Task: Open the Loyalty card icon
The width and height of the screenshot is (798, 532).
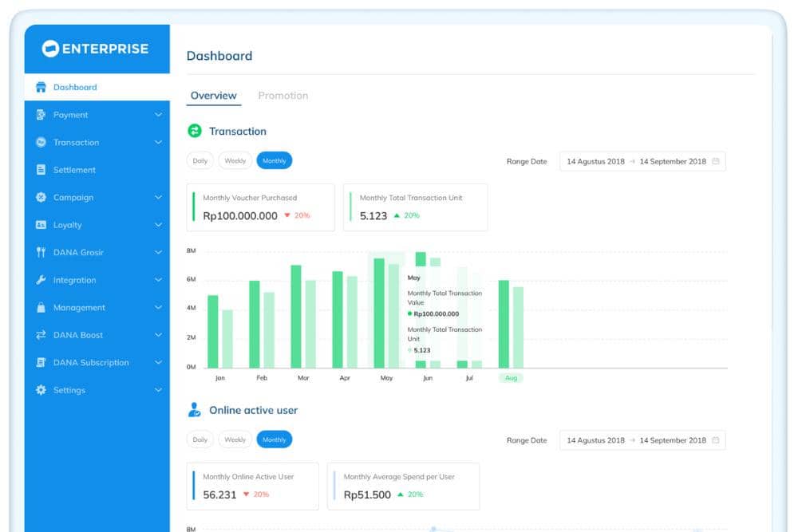Action: (x=41, y=225)
